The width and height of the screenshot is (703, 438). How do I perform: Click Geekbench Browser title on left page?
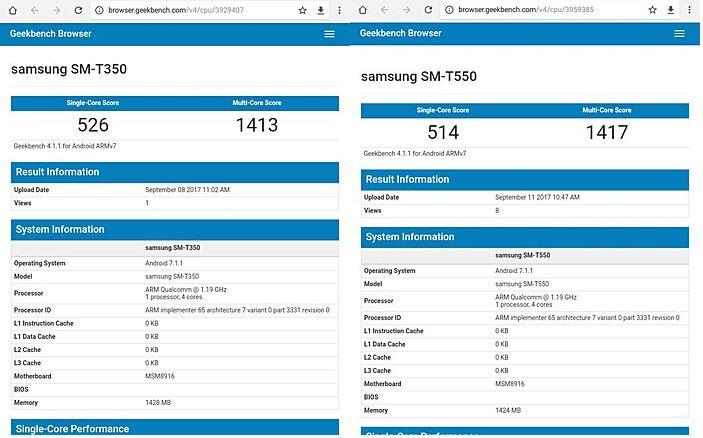51,34
